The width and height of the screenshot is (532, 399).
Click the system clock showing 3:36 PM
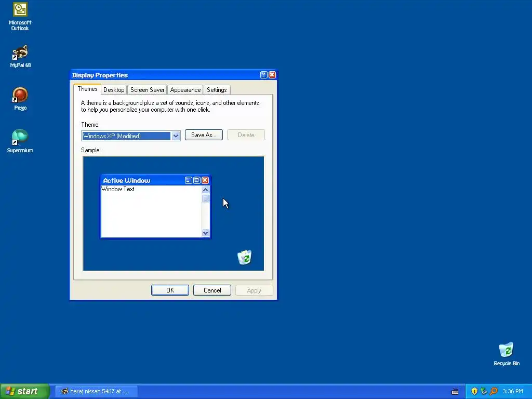click(x=513, y=391)
